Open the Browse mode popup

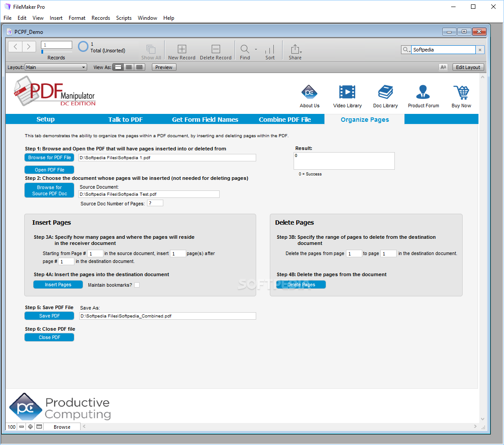(62, 427)
